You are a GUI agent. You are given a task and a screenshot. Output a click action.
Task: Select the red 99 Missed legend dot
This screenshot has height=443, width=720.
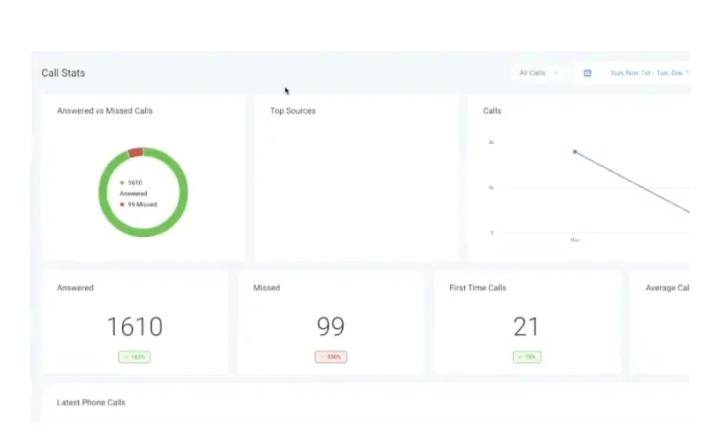tap(122, 204)
